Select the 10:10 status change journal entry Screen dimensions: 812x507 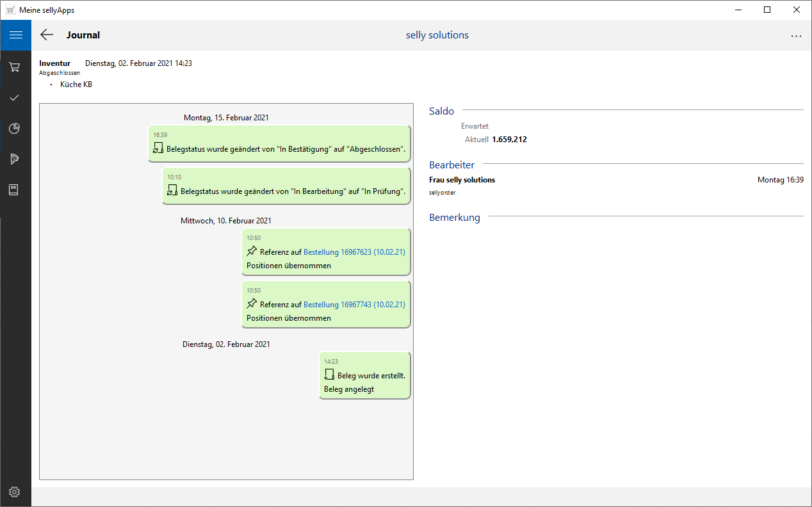[286, 185]
